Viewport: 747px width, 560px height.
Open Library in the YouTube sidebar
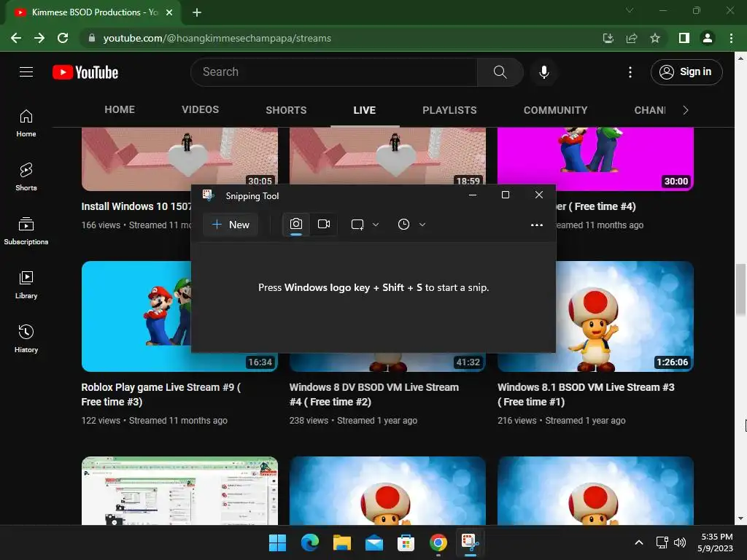(x=26, y=285)
